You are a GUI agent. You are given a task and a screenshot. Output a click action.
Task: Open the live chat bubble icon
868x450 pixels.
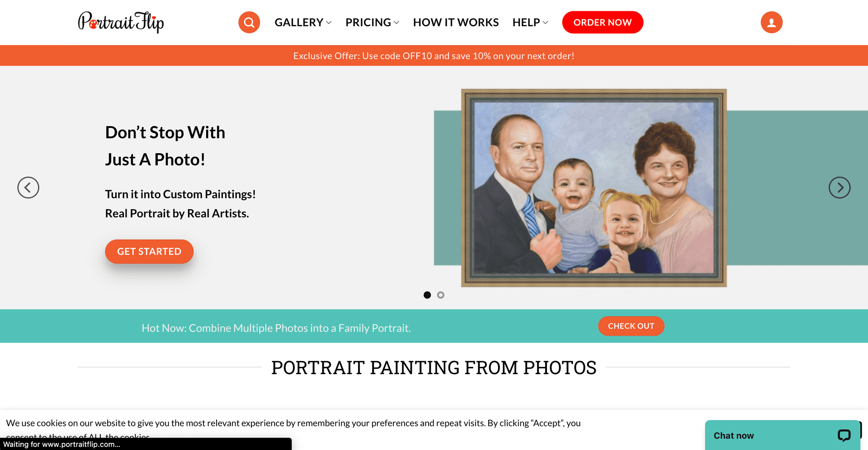coord(844,435)
